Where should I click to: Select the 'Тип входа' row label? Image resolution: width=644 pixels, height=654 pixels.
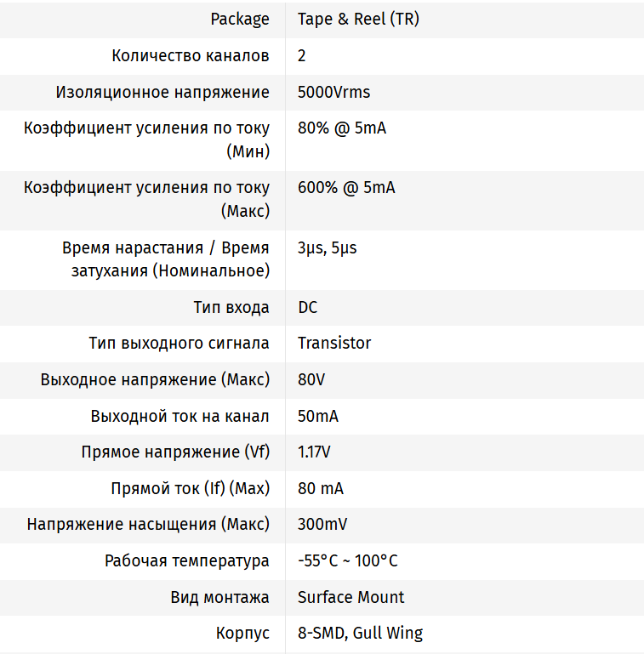click(231, 308)
